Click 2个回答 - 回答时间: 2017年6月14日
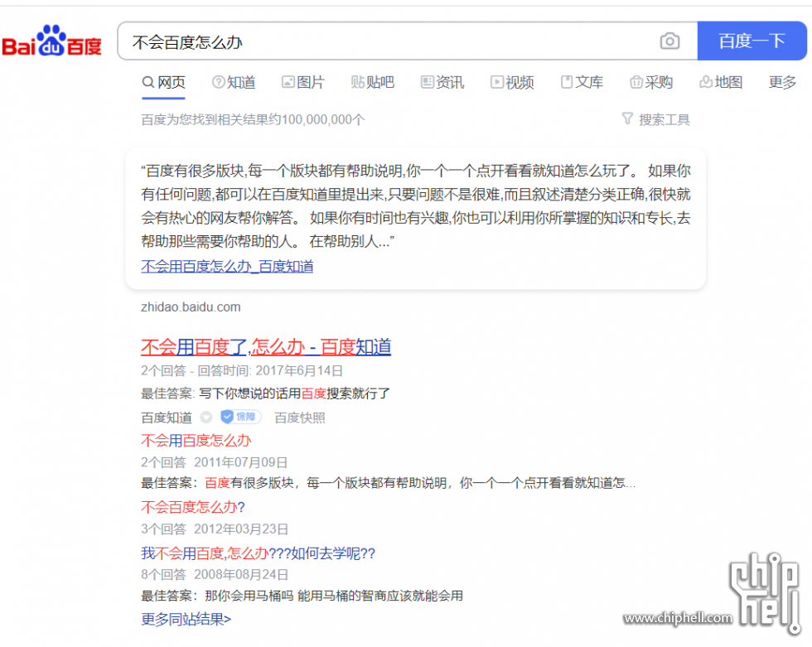This screenshot has width=812, height=647. [242, 370]
